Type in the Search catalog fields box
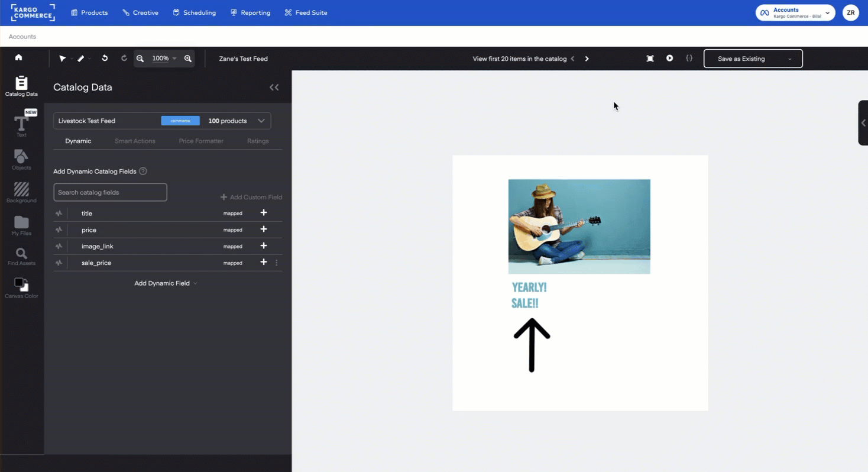Viewport: 868px width, 472px height. click(110, 192)
